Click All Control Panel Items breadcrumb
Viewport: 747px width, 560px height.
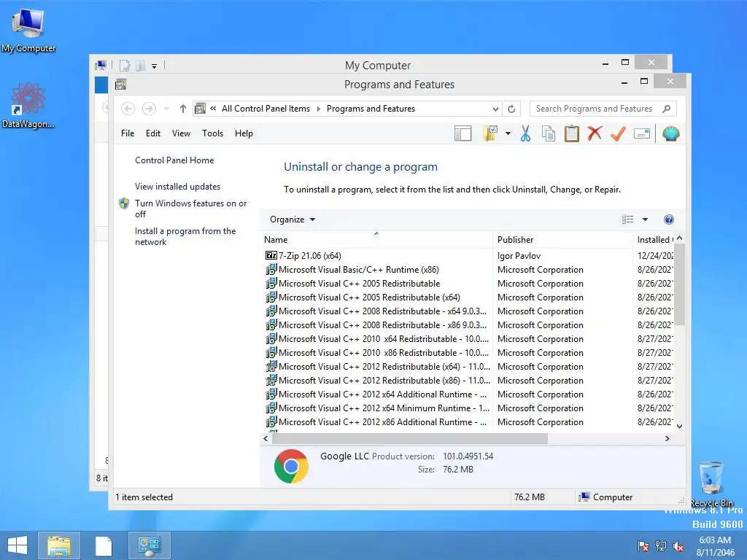click(x=266, y=109)
